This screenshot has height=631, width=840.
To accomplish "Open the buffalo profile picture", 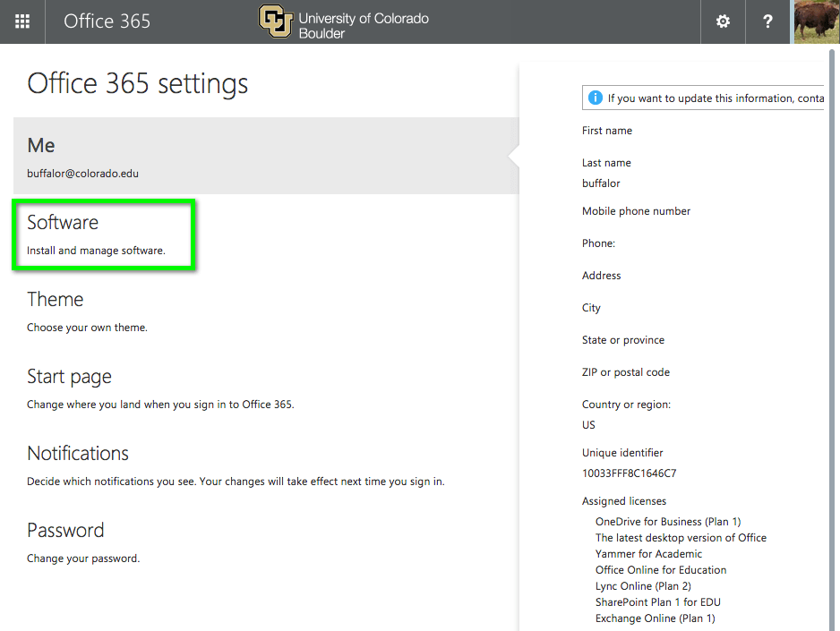I will (x=817, y=21).
